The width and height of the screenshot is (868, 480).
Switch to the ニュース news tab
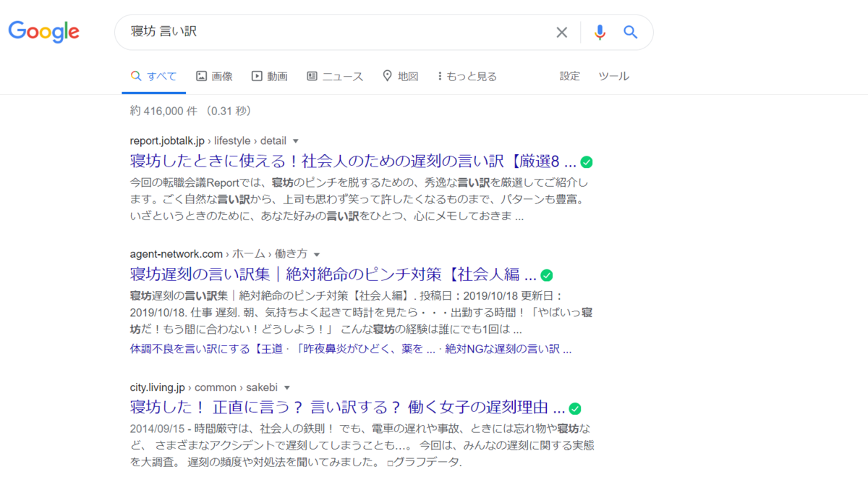335,76
